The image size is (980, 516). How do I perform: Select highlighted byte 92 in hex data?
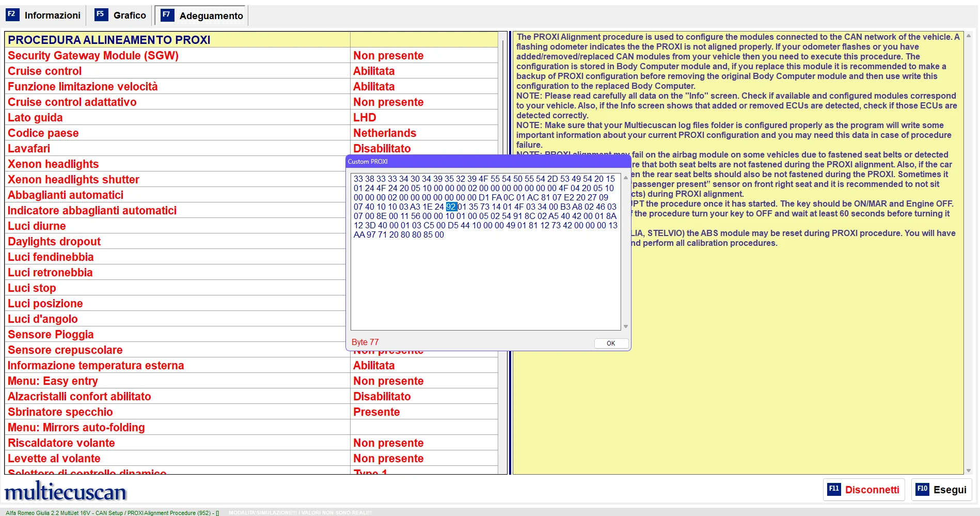pos(451,207)
